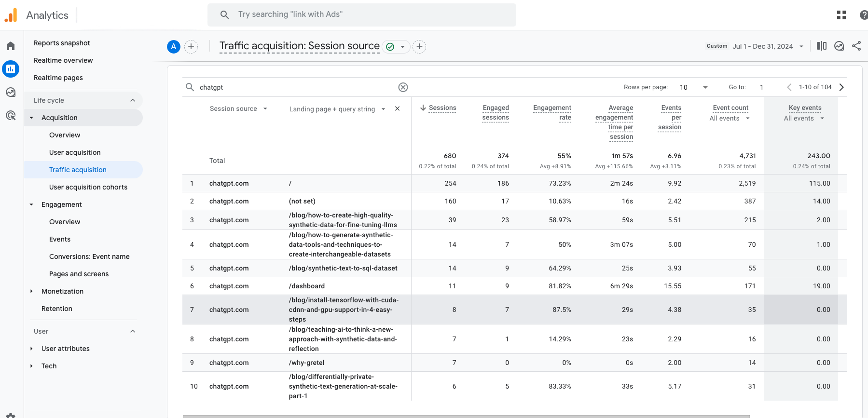Click the Google Analytics logo

point(11,15)
